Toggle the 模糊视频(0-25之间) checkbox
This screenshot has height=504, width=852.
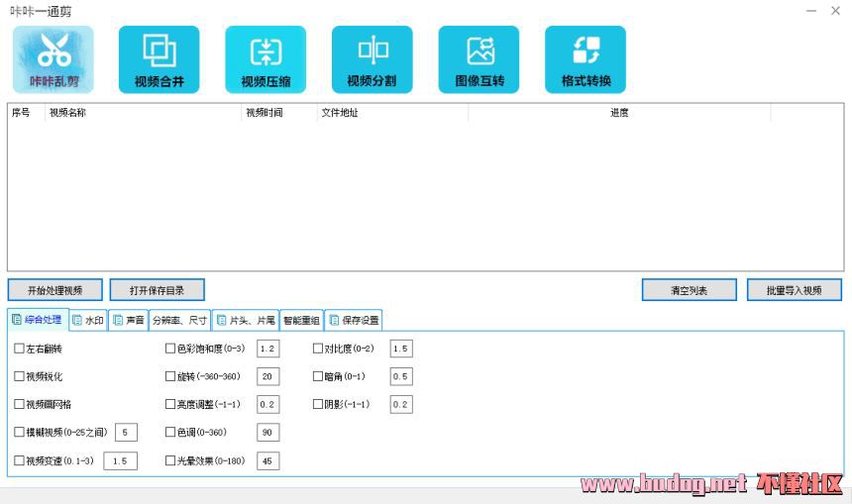click(x=19, y=432)
